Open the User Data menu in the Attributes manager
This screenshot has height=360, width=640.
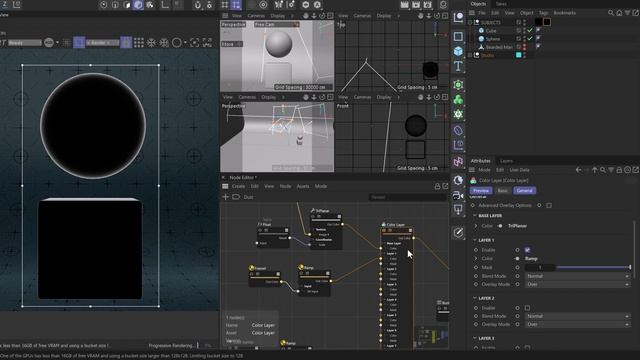coord(519,170)
